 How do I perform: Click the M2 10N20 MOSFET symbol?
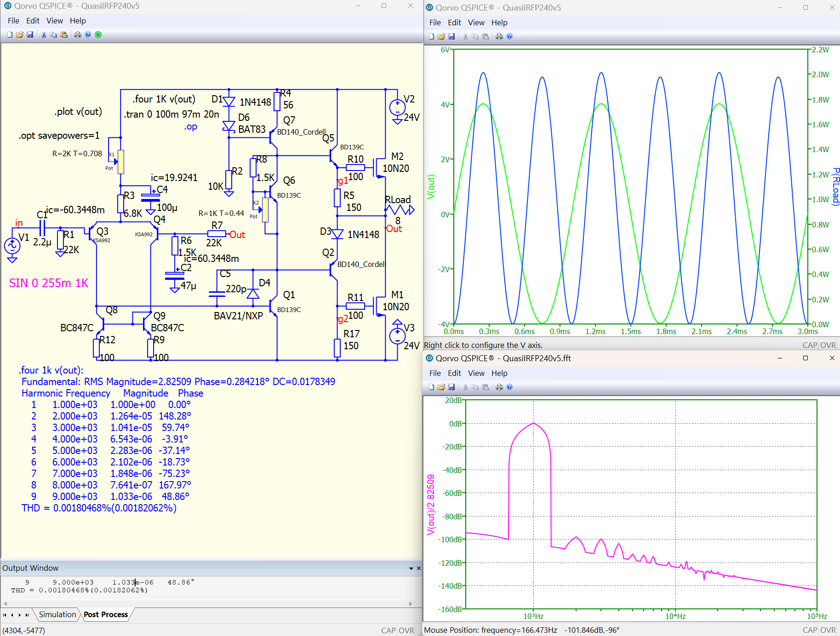pyautogui.click(x=379, y=168)
